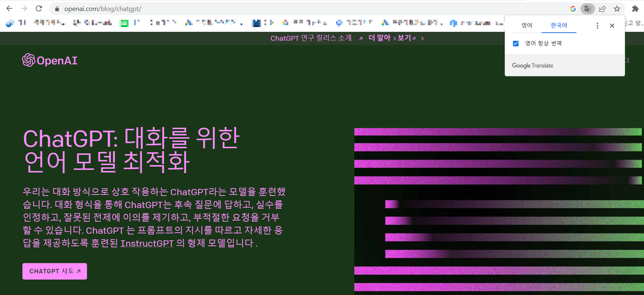Screen dimensions: 644x295
Task: Click the share icon in the address bar
Action: pos(602,8)
